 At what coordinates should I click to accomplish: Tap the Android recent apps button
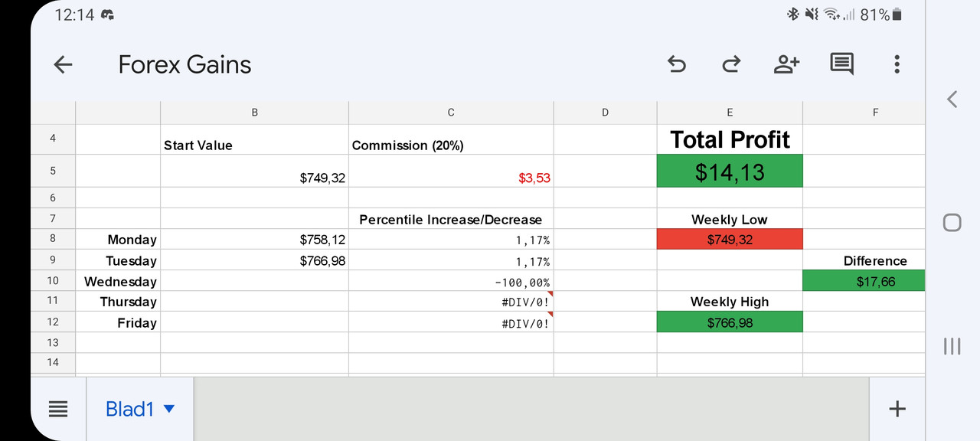tap(952, 346)
